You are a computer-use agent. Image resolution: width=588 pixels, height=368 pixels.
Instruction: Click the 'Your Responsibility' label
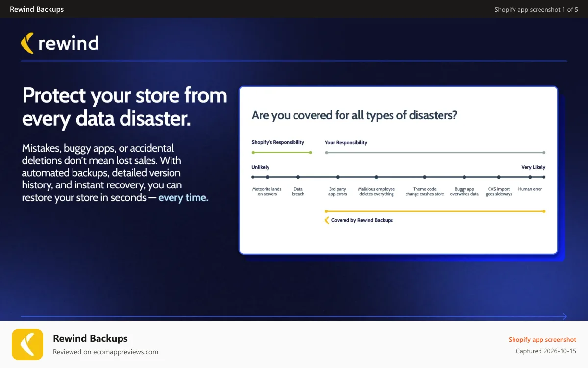(346, 143)
